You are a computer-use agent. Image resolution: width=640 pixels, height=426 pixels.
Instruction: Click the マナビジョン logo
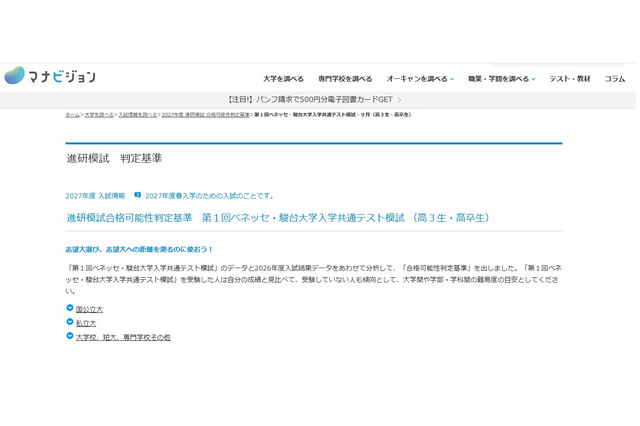tap(50, 75)
